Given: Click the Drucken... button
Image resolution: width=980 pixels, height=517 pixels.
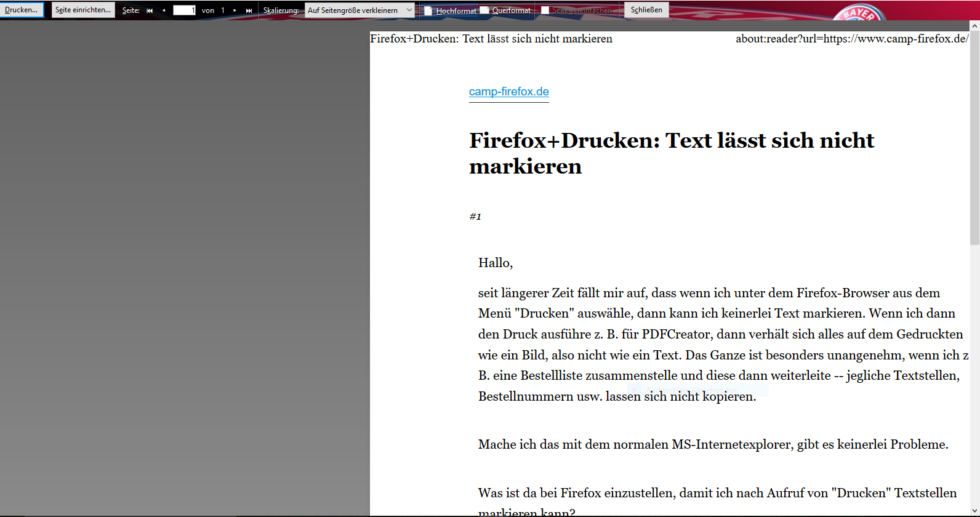Looking at the screenshot, I should (x=22, y=10).
